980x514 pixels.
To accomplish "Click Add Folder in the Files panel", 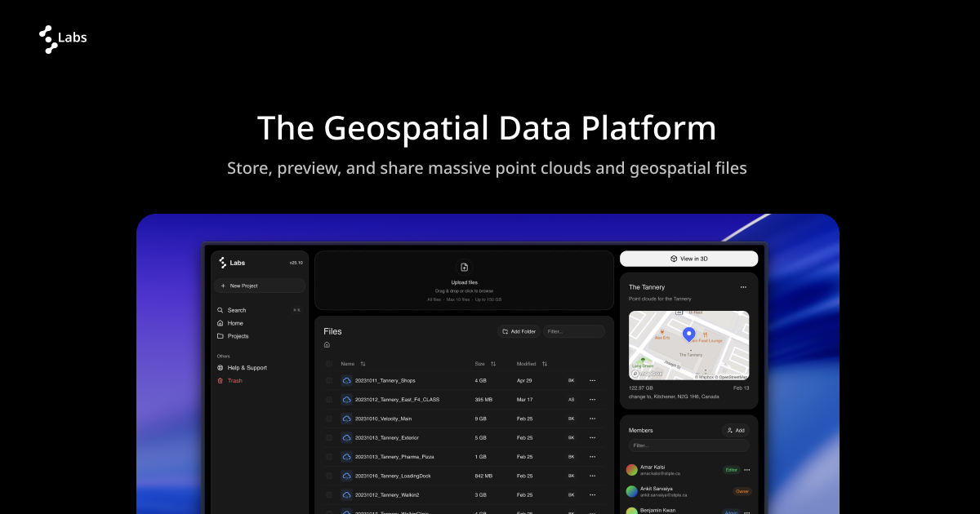I will tap(518, 331).
